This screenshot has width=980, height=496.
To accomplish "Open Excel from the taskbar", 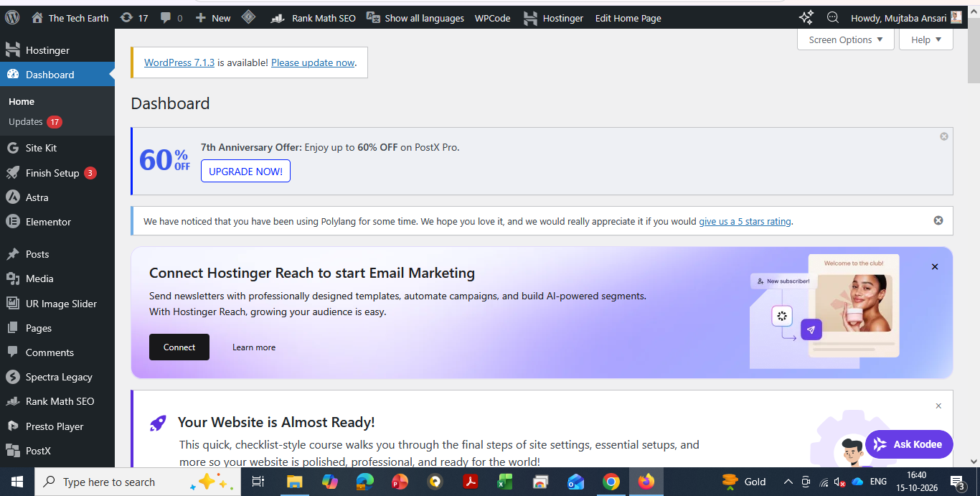I will (506, 482).
